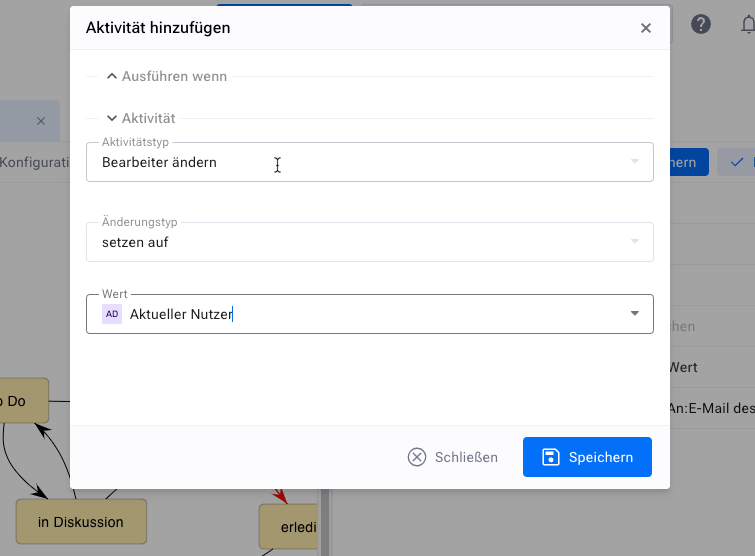Open the help question mark icon
The width and height of the screenshot is (755, 556).
701,25
